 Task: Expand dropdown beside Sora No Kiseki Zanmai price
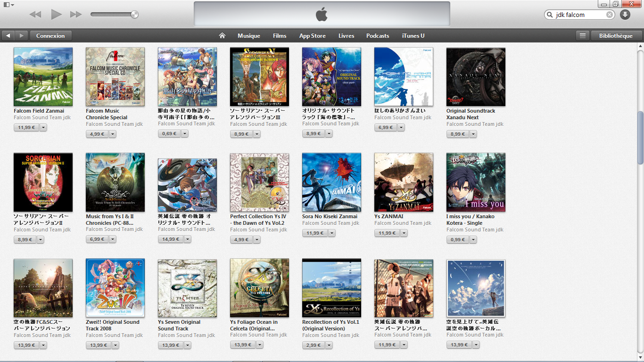point(331,233)
